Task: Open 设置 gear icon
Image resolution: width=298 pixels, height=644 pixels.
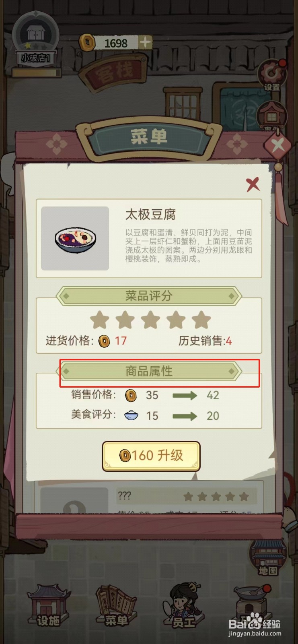Action: tap(271, 75)
